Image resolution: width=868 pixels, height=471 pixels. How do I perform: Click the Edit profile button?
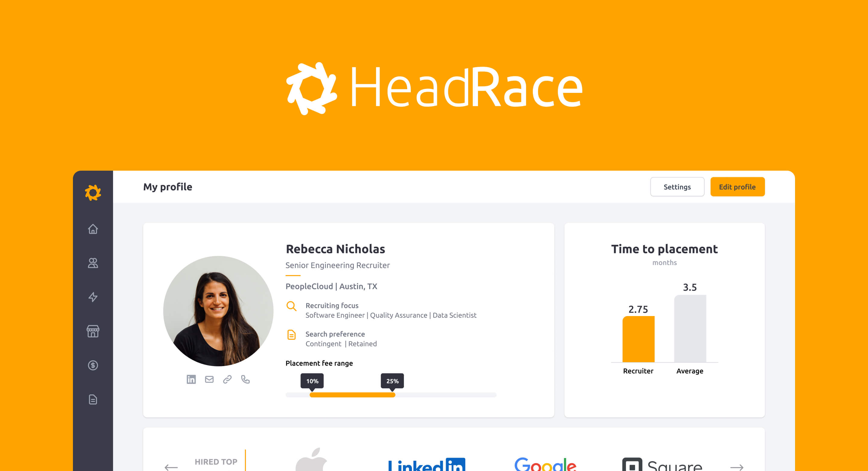click(737, 187)
